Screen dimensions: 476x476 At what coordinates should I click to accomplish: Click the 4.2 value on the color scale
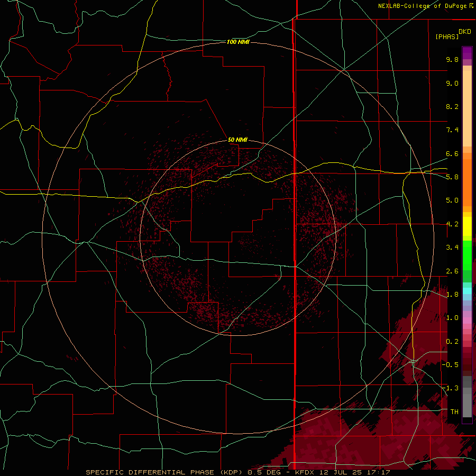click(452, 224)
